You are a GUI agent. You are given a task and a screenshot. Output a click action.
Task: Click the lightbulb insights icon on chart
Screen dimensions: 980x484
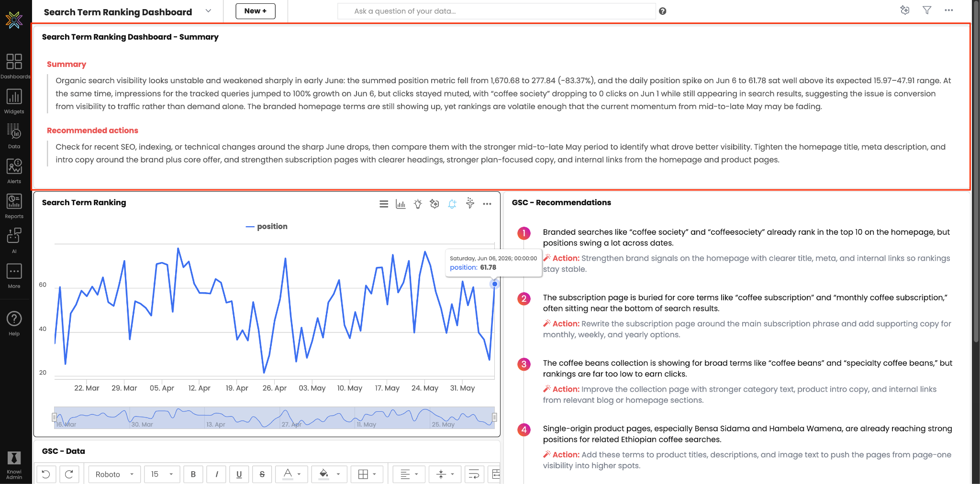tap(418, 204)
